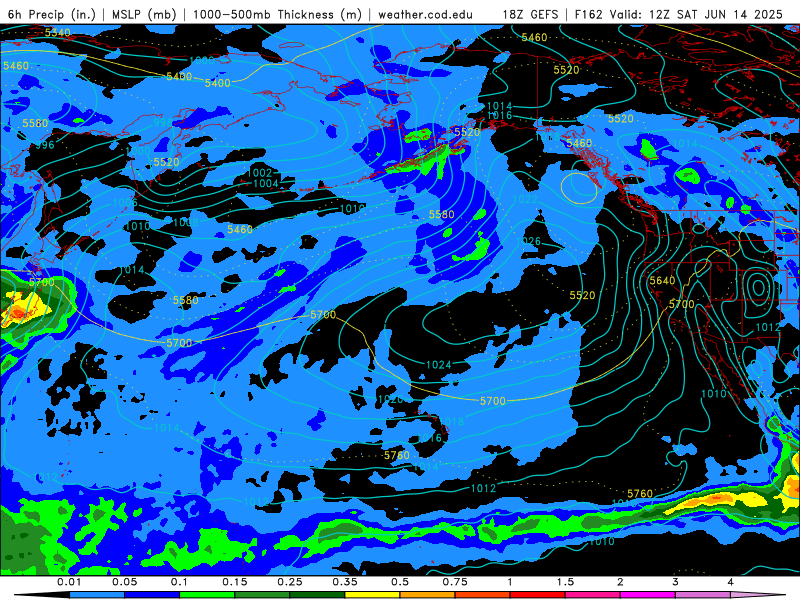Click the '1022' pressure contour label
This screenshot has height=600, width=800.
525,199
